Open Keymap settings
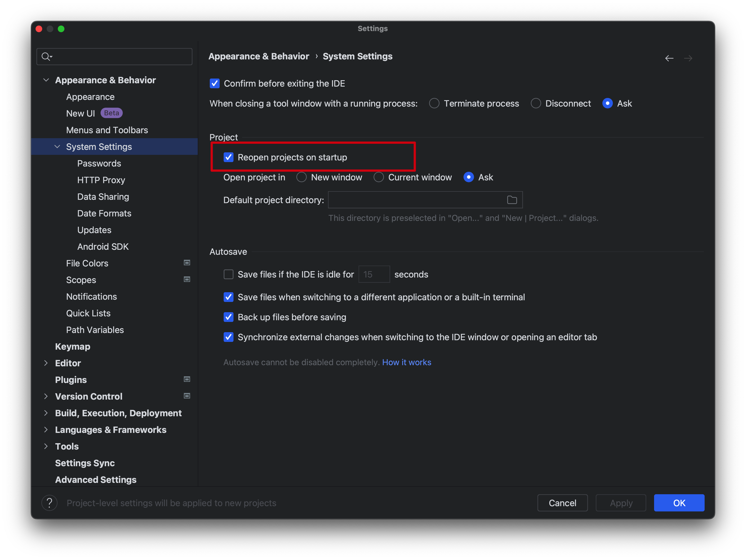This screenshot has width=746, height=560. coord(72,346)
